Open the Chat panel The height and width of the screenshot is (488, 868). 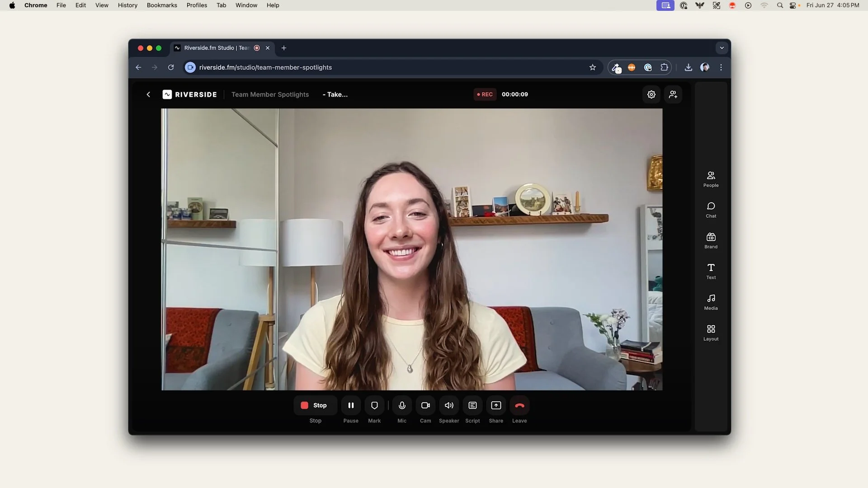click(711, 210)
